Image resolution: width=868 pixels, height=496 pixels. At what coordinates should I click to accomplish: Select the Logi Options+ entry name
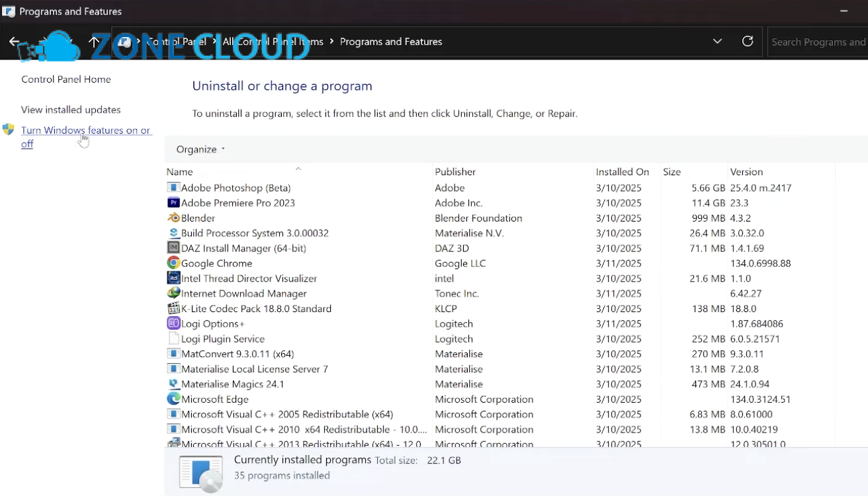coord(213,324)
